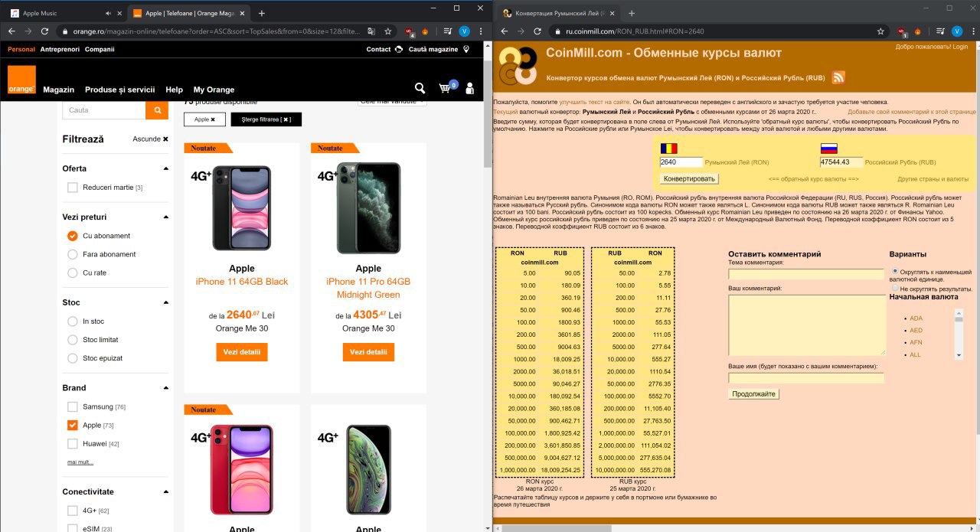Click the translate page icon in Orange address bar
This screenshot has width=980, height=532.
pyautogui.click(x=371, y=31)
